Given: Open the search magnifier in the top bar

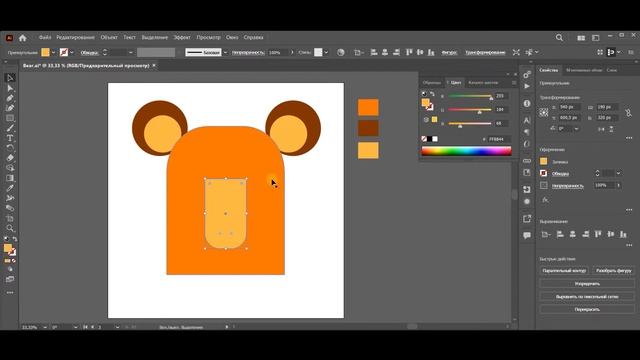Looking at the screenshot, I should coord(559,38).
